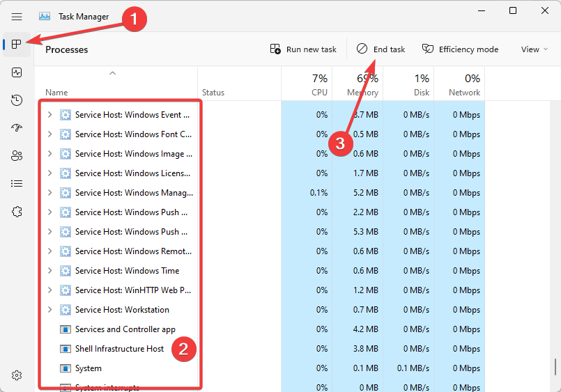This screenshot has height=392, width=561.
Task: Sort by the Disk column header
Action: coord(422,93)
